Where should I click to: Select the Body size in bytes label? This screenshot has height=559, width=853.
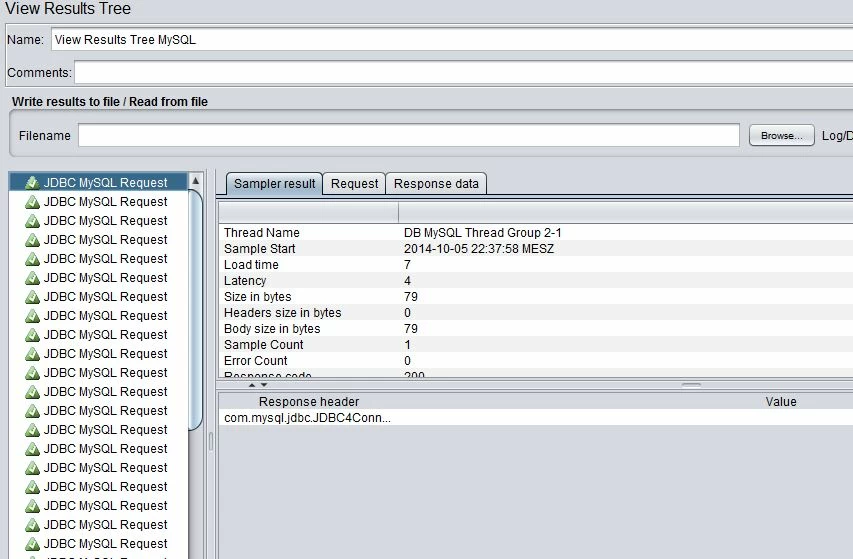coord(272,329)
